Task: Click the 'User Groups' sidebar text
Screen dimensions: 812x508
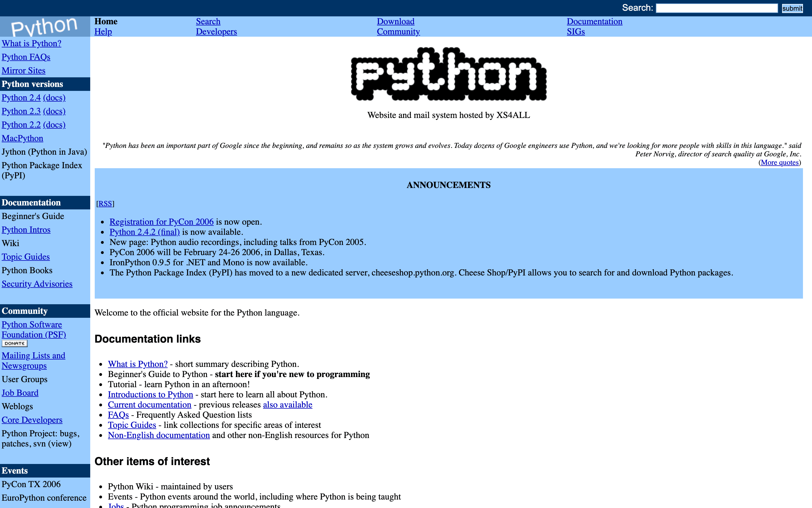Action: point(25,379)
